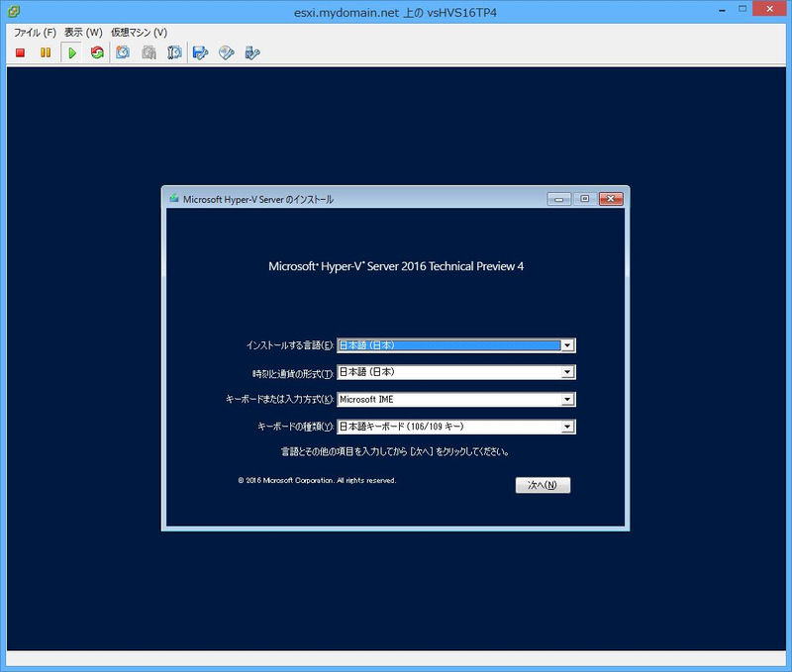Click the grayed revert to snapshot icon
The image size is (792, 672).
[x=148, y=52]
